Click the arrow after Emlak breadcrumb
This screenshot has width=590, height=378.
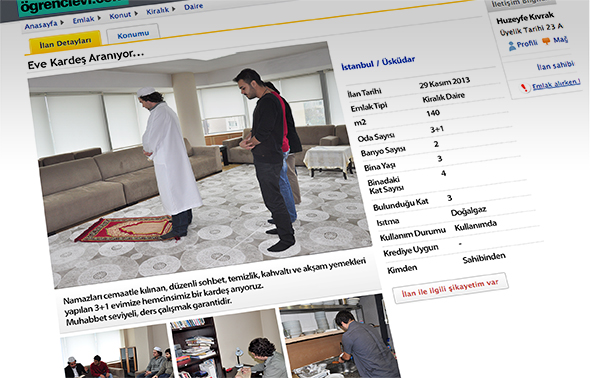pyautogui.click(x=99, y=18)
